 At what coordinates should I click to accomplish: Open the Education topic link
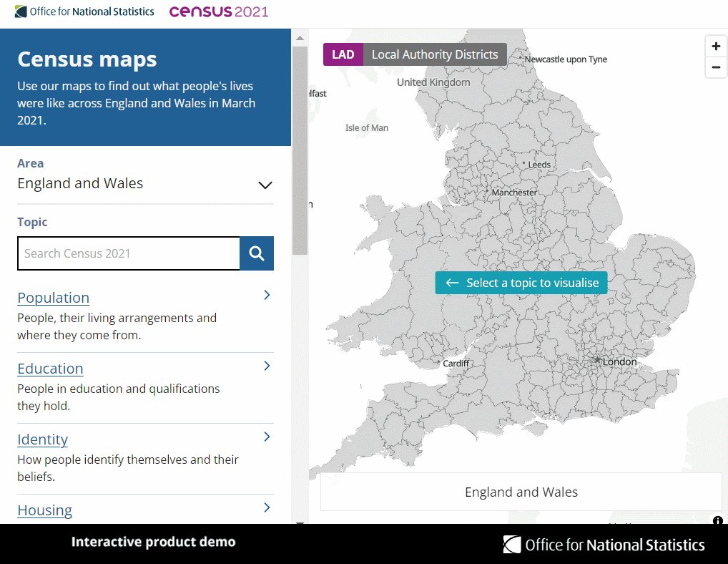(50, 368)
